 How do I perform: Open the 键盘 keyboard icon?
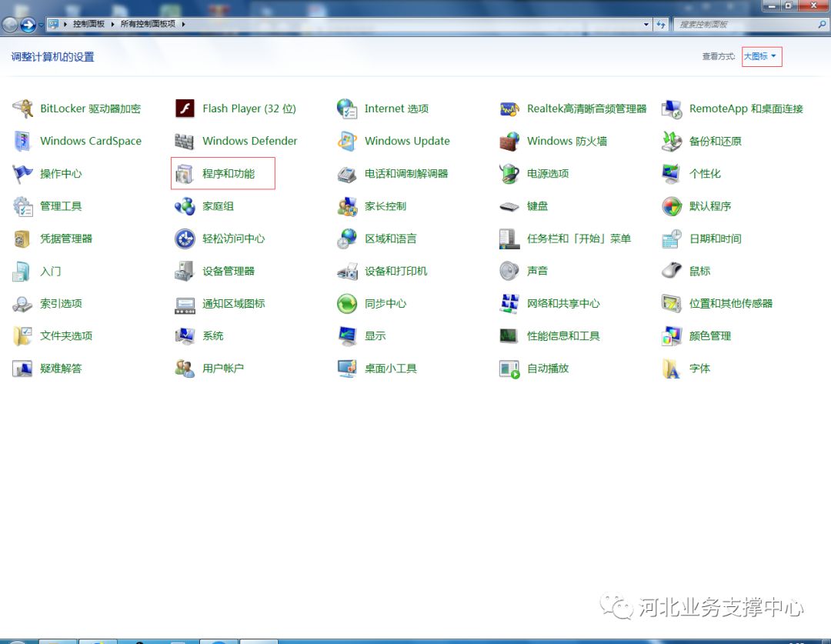pyautogui.click(x=509, y=207)
